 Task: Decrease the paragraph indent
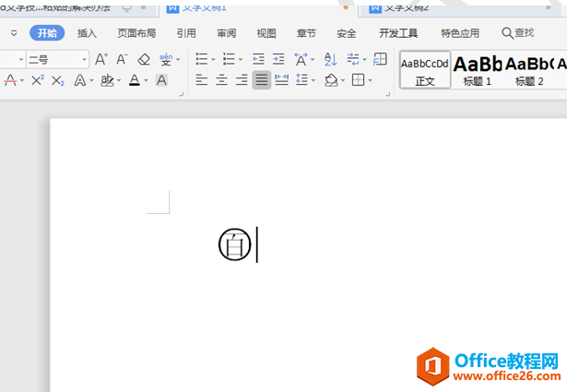click(x=257, y=59)
